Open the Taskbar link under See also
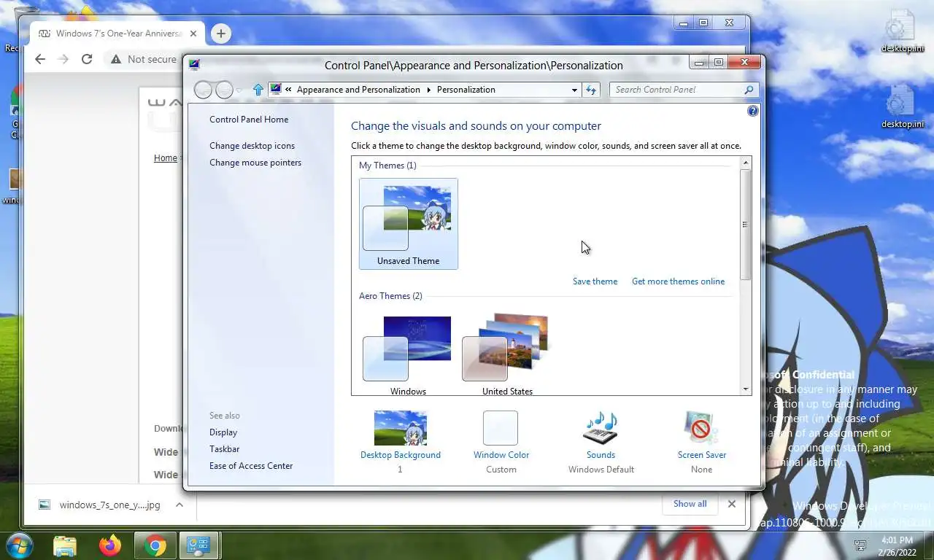Image resolution: width=934 pixels, height=560 pixels. 224,449
